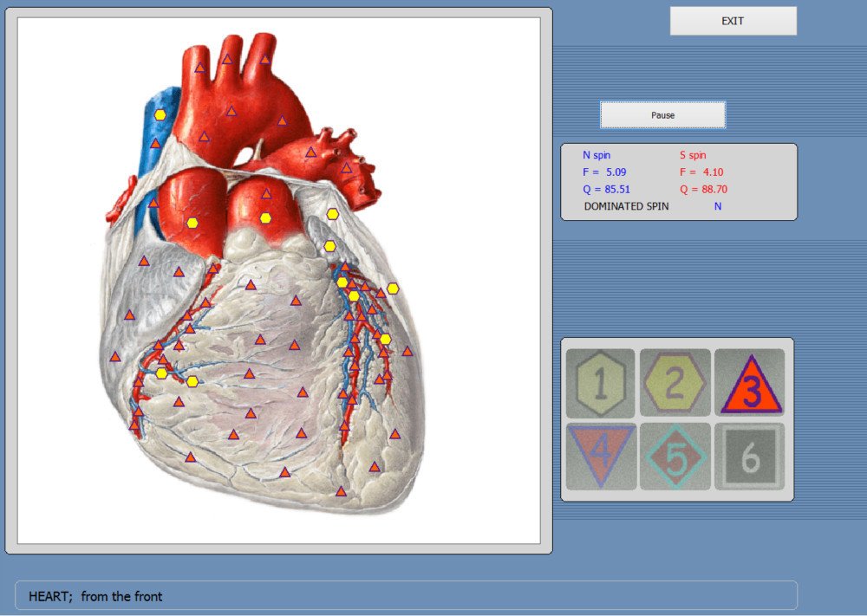Click the leftmost red triangle on the heart

tap(115, 356)
